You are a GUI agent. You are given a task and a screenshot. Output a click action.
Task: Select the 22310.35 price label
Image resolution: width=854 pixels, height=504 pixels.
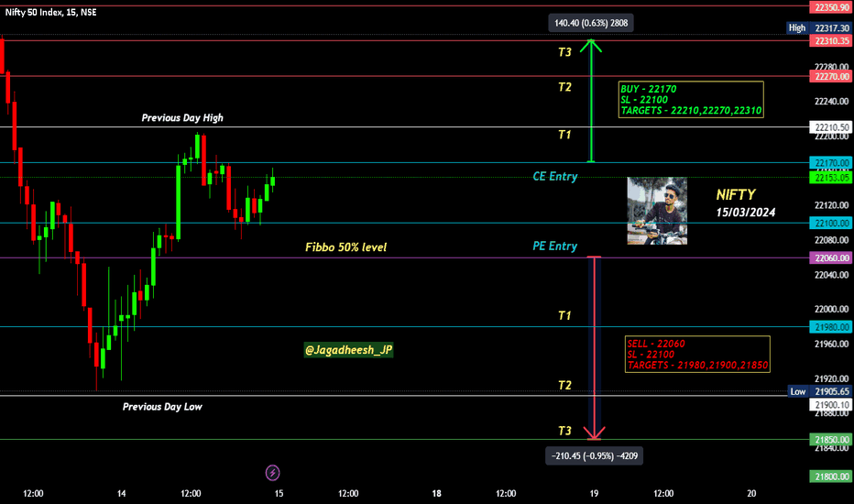pyautogui.click(x=831, y=41)
